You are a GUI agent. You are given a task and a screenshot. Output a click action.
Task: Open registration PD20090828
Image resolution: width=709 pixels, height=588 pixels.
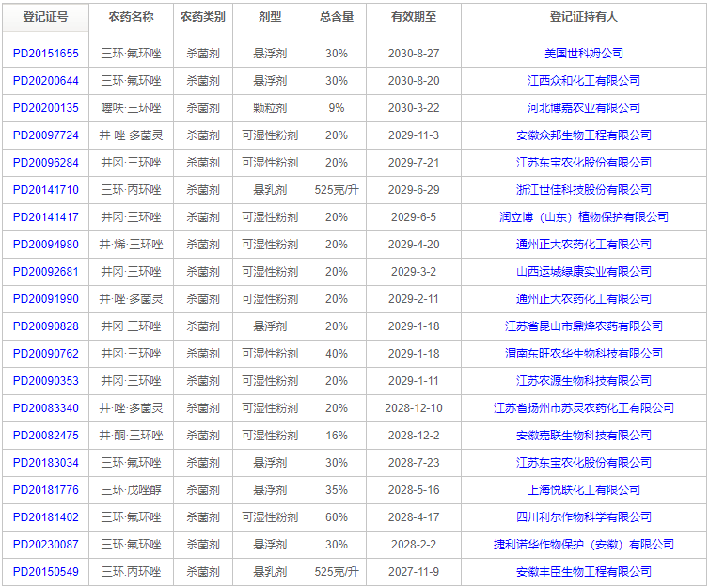46,326
